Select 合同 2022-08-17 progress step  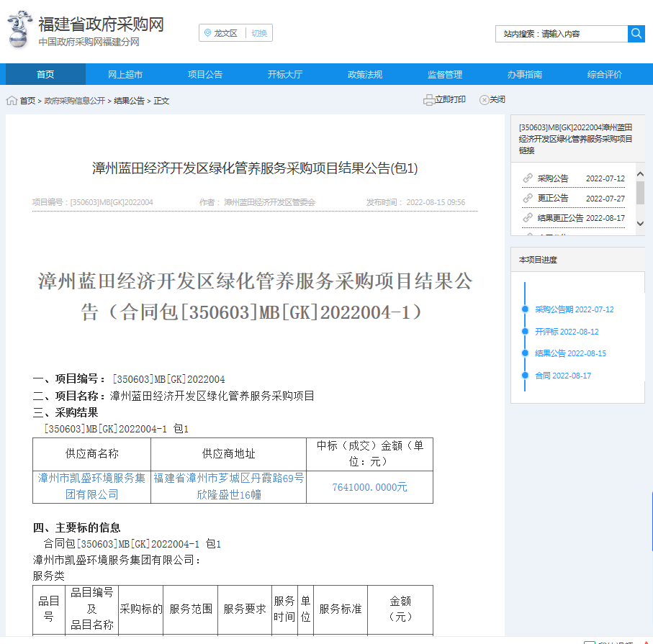[563, 376]
